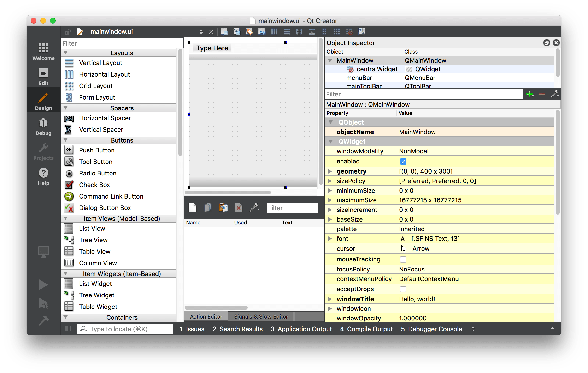Select the Vertical Layout widget in the sidebar

[x=100, y=63]
